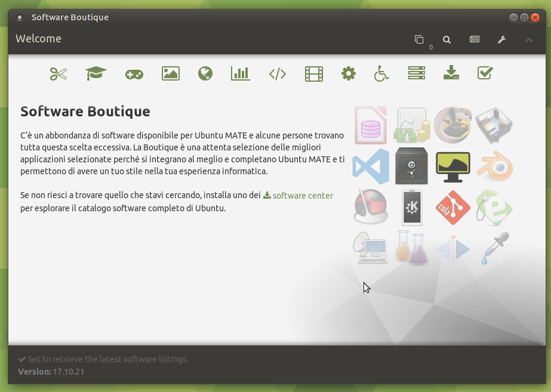Click the Software Boutique heading
Image resolution: width=551 pixels, height=392 pixels.
[x=85, y=112]
